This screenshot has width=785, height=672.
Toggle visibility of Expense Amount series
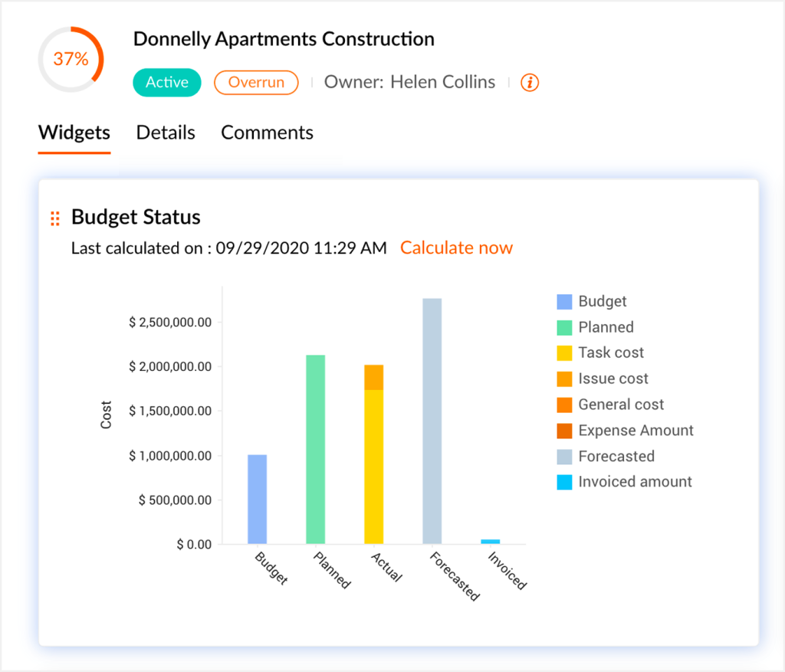click(563, 431)
